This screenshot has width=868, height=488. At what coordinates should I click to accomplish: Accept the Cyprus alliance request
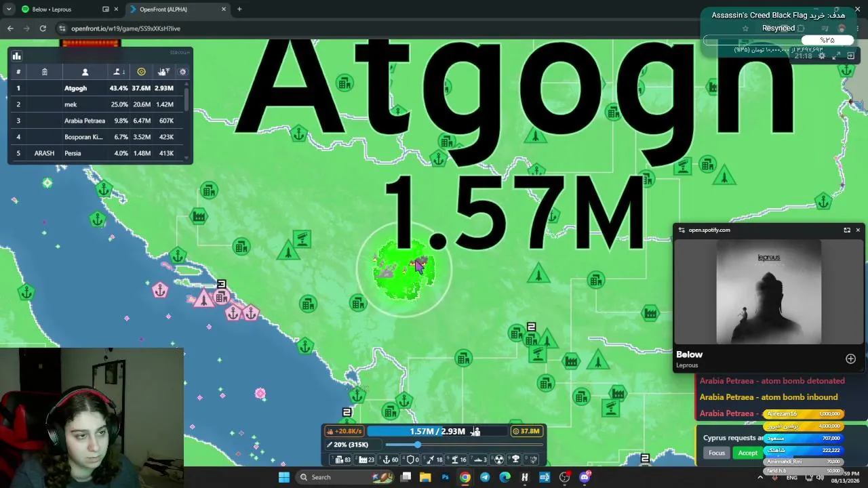click(747, 453)
